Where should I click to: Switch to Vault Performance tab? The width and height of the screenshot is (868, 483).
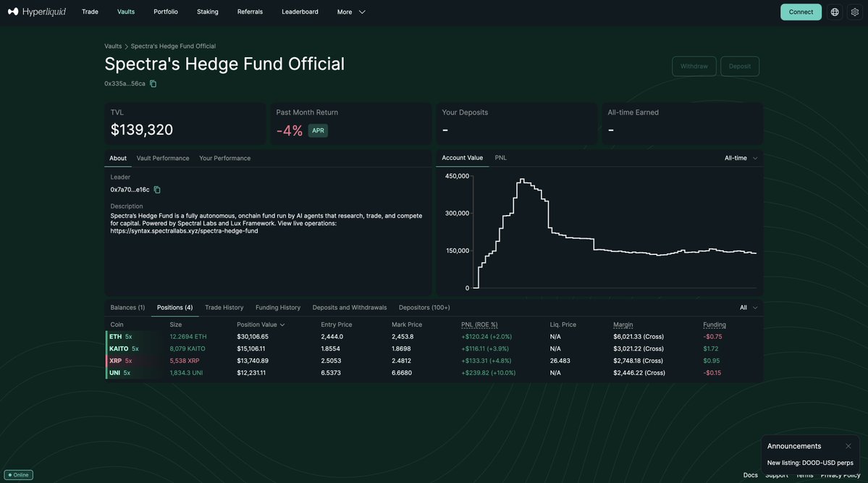(163, 158)
